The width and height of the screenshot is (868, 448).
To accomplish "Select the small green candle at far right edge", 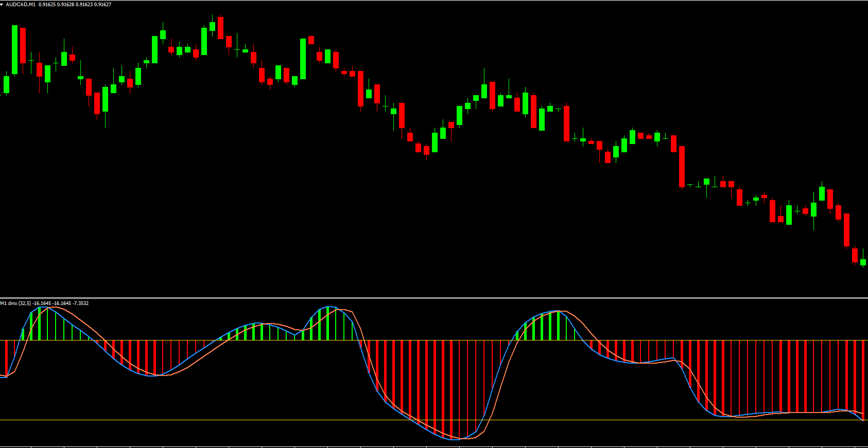I will coord(863,262).
